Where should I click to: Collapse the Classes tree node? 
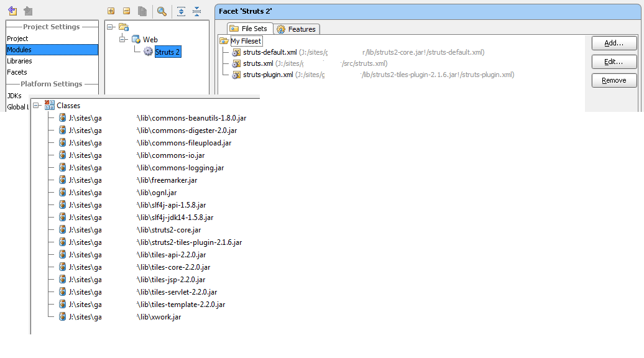[x=37, y=106]
